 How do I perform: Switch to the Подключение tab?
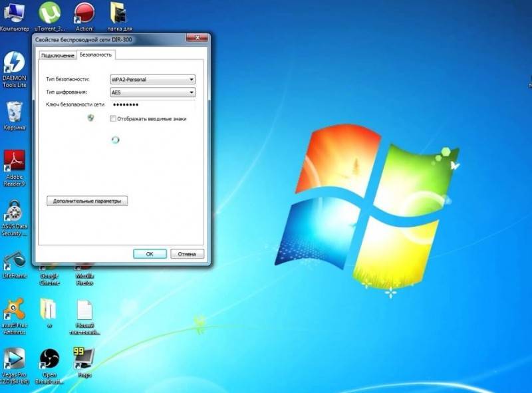click(58, 55)
